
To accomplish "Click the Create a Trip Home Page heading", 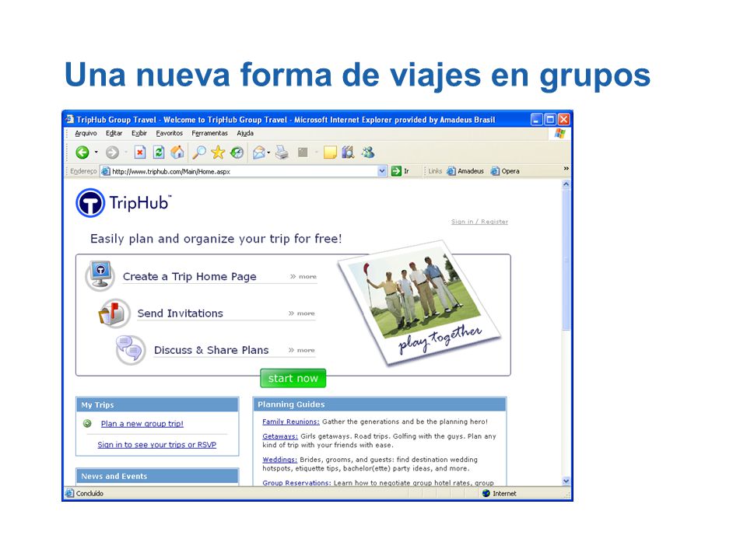I will (x=190, y=277).
